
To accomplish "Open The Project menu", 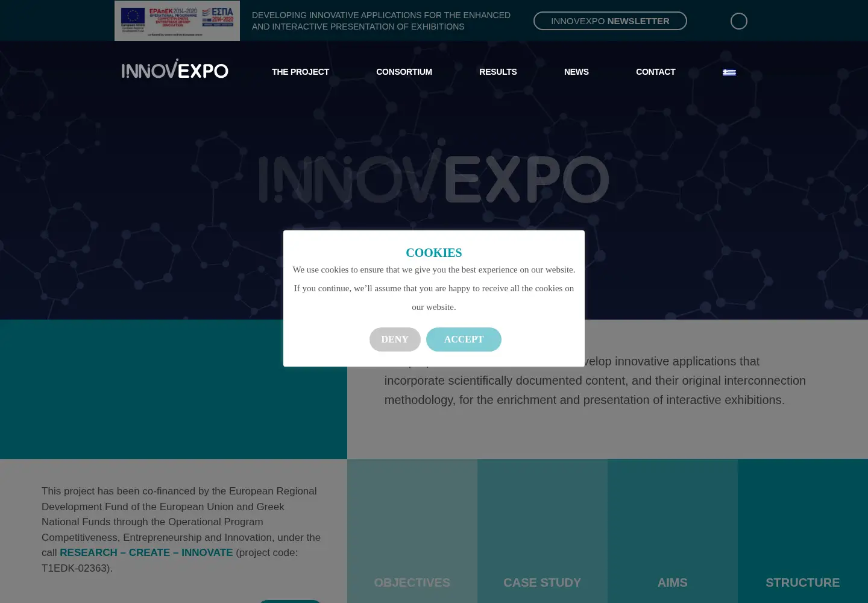I will (x=300, y=72).
